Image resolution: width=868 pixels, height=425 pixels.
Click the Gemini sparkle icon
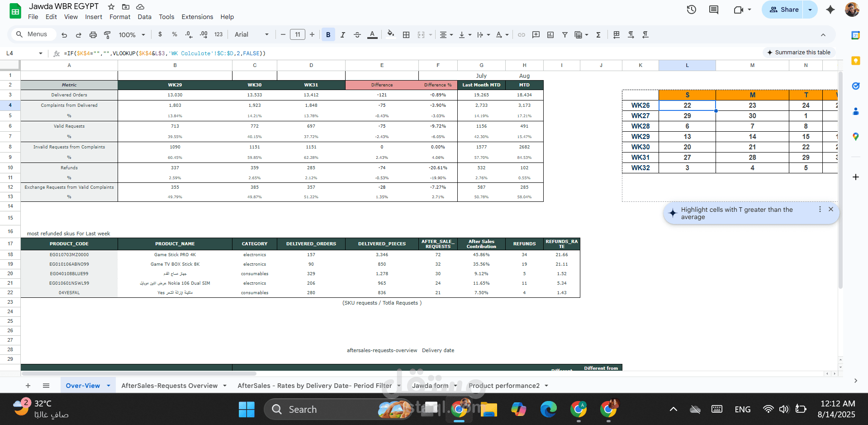point(830,10)
